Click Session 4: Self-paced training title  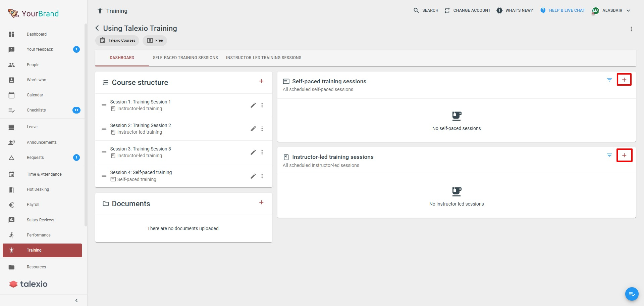pyautogui.click(x=141, y=172)
